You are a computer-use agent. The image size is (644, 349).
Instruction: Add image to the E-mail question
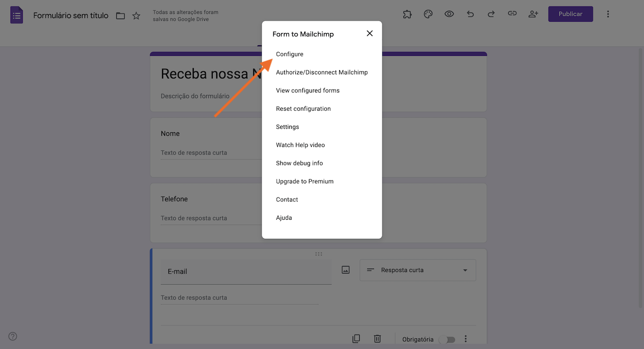pyautogui.click(x=346, y=270)
